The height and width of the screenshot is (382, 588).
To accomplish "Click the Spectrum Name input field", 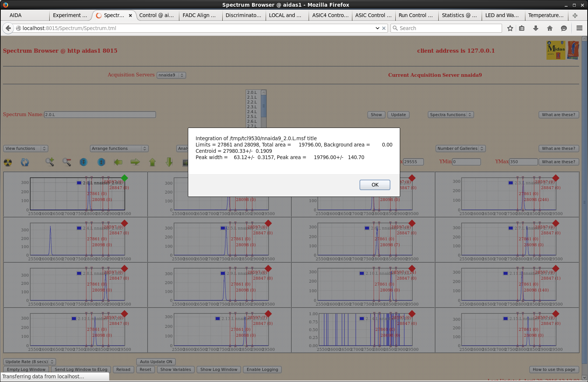I will pos(100,115).
